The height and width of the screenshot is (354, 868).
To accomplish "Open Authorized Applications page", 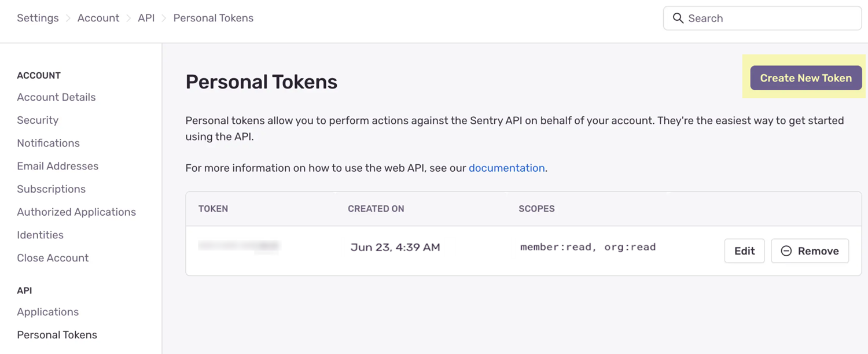I will tap(76, 212).
